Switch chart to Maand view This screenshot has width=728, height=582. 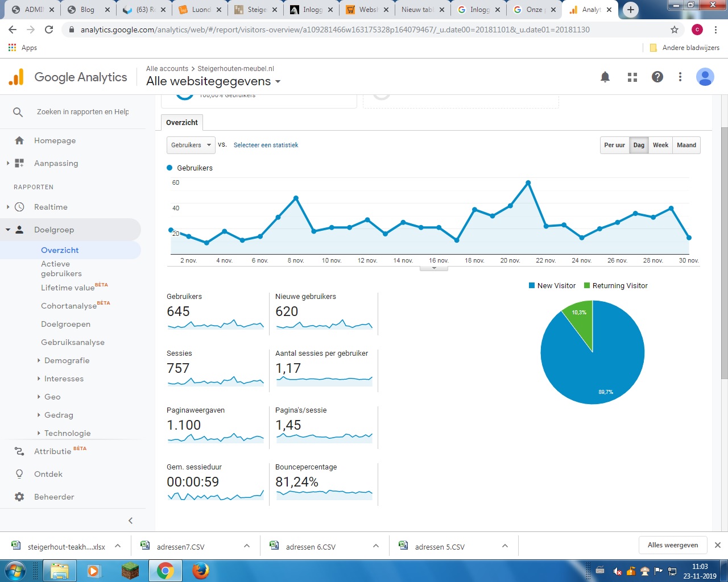(686, 145)
